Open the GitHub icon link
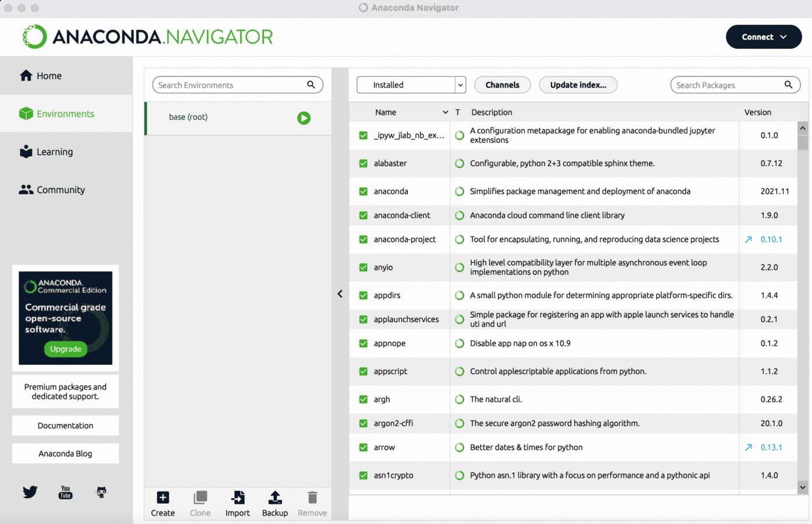The width and height of the screenshot is (812, 524). (x=101, y=492)
